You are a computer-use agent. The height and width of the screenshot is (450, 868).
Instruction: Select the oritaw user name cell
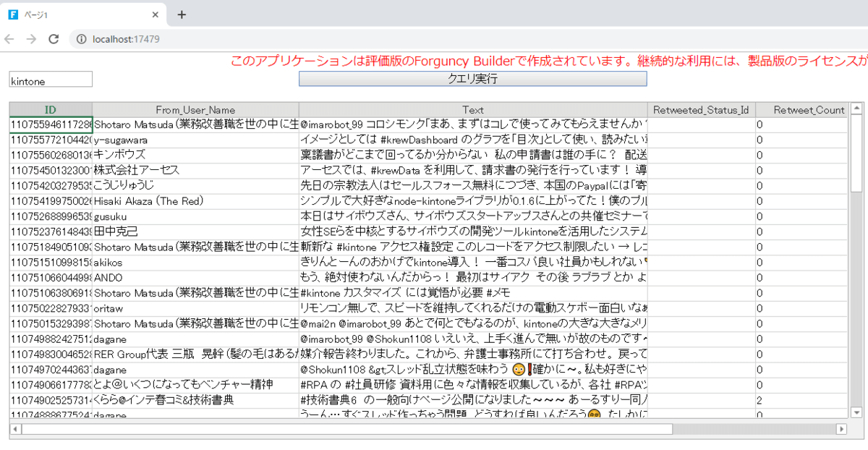(196, 308)
